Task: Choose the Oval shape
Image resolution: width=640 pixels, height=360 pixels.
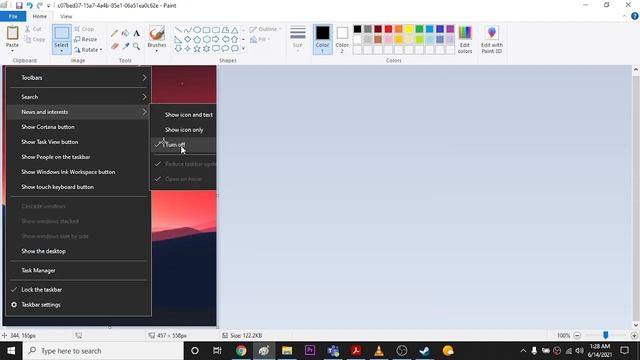Action: click(197, 30)
